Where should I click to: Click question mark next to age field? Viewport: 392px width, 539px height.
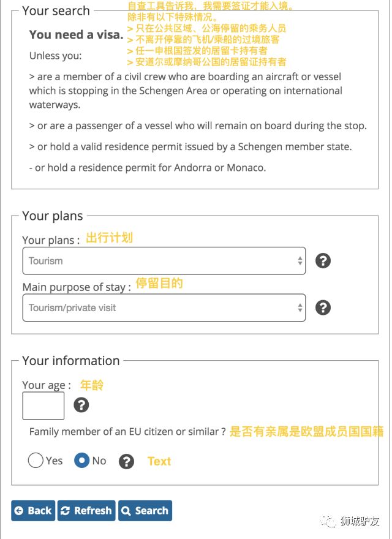point(81,405)
